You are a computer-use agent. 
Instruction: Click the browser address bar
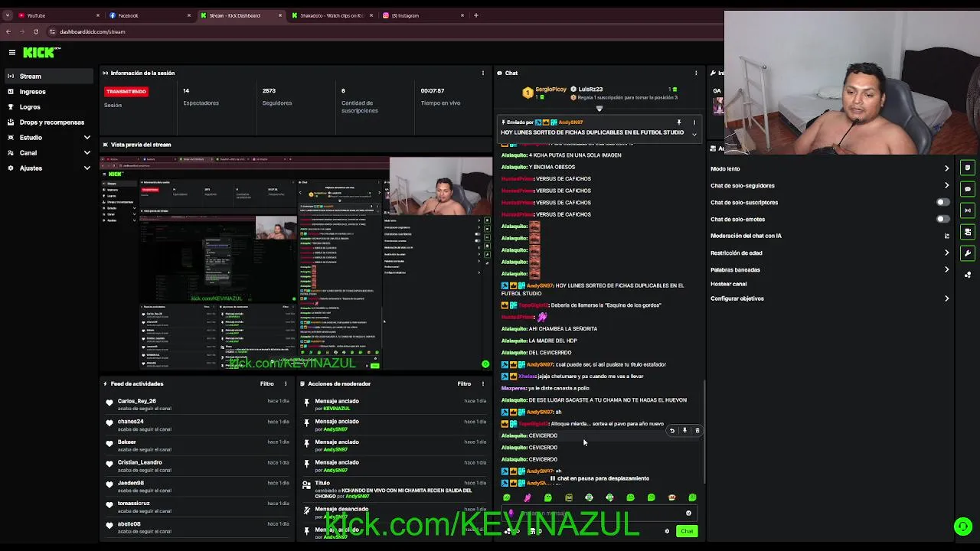[x=383, y=31]
